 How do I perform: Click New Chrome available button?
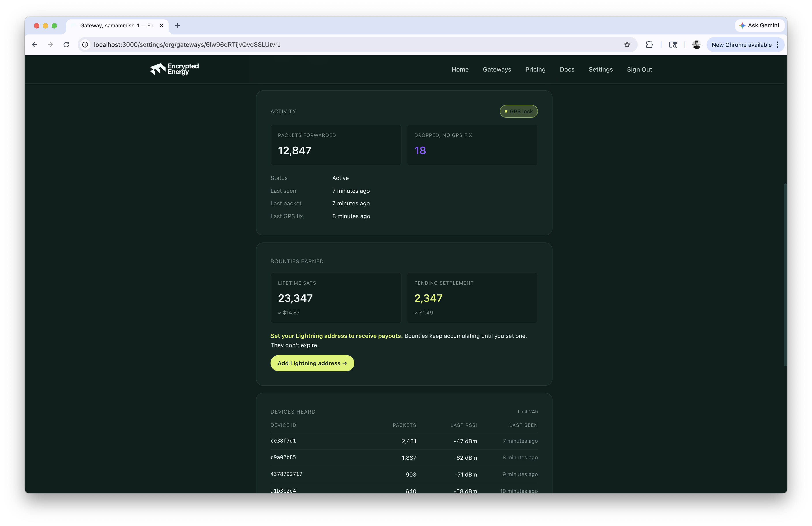tap(745, 45)
